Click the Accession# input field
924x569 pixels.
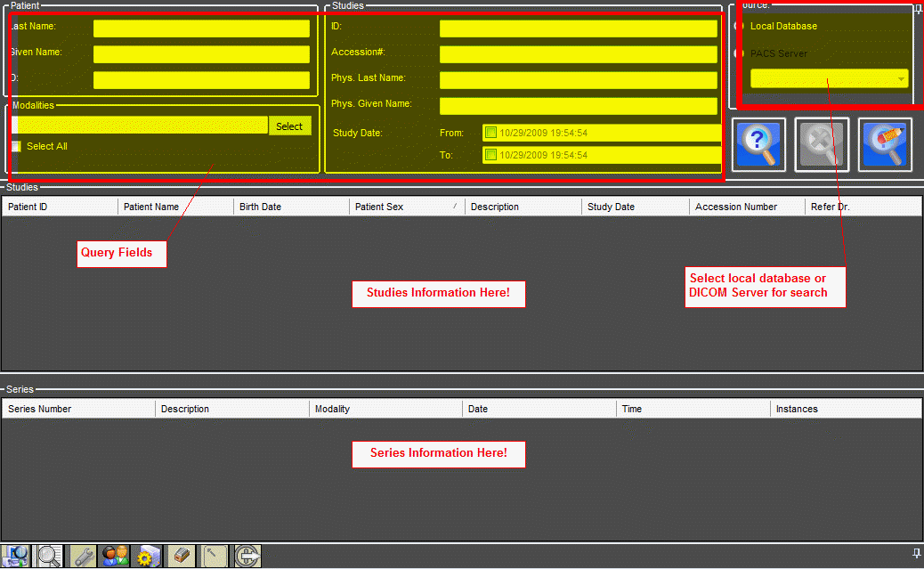click(x=578, y=54)
